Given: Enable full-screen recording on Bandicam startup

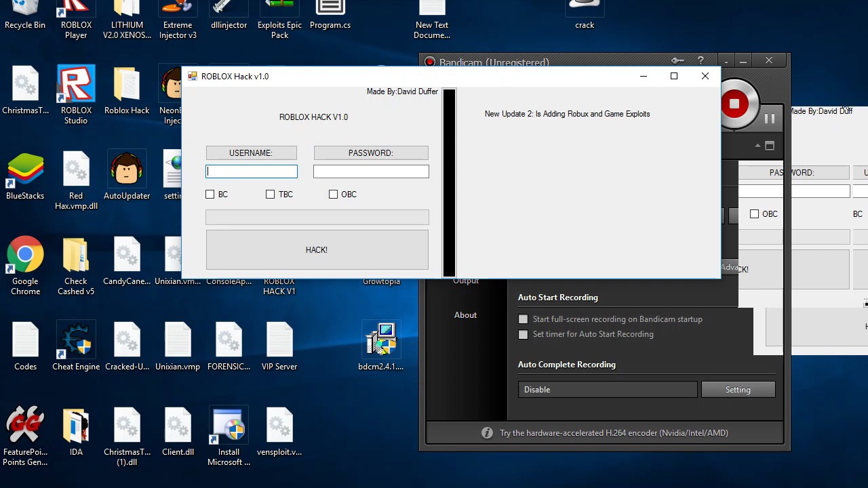Looking at the screenshot, I should click(x=523, y=319).
